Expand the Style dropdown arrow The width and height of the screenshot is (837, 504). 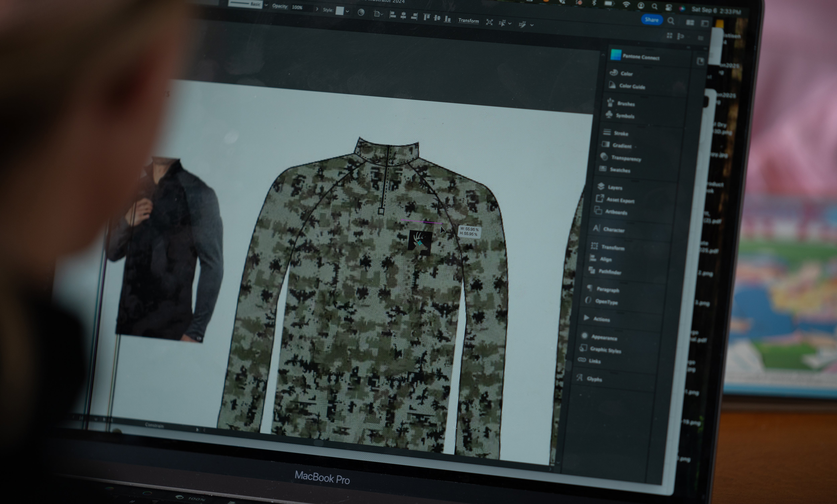(348, 11)
